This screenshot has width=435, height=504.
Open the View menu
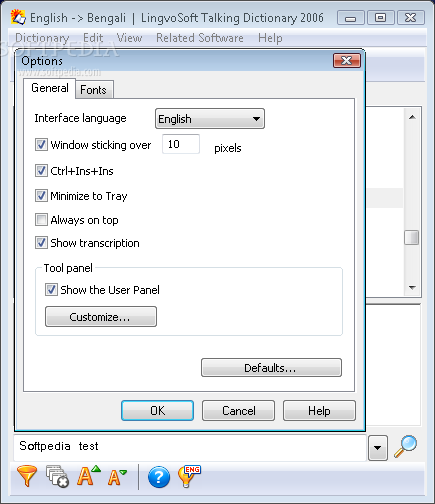(129, 38)
